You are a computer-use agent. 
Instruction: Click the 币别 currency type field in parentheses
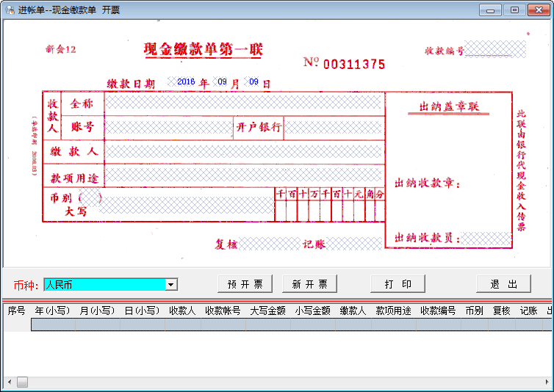tap(90, 197)
